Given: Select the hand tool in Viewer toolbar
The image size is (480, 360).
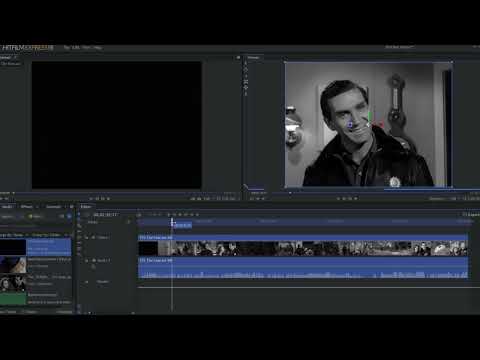Looking at the screenshot, I should [246, 70].
